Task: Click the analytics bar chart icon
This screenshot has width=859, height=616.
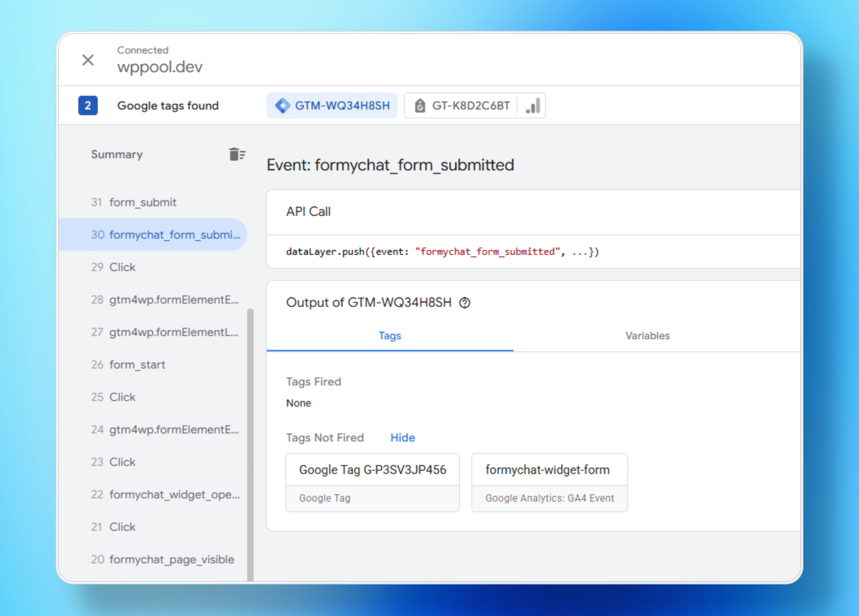Action: pos(533,106)
